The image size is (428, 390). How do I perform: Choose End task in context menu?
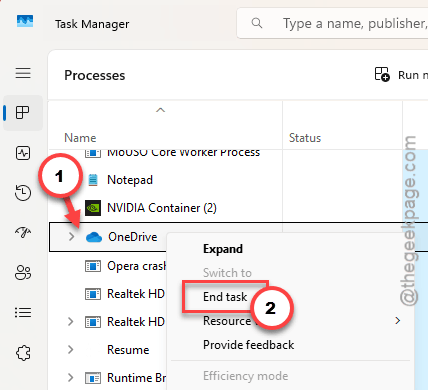pos(225,297)
